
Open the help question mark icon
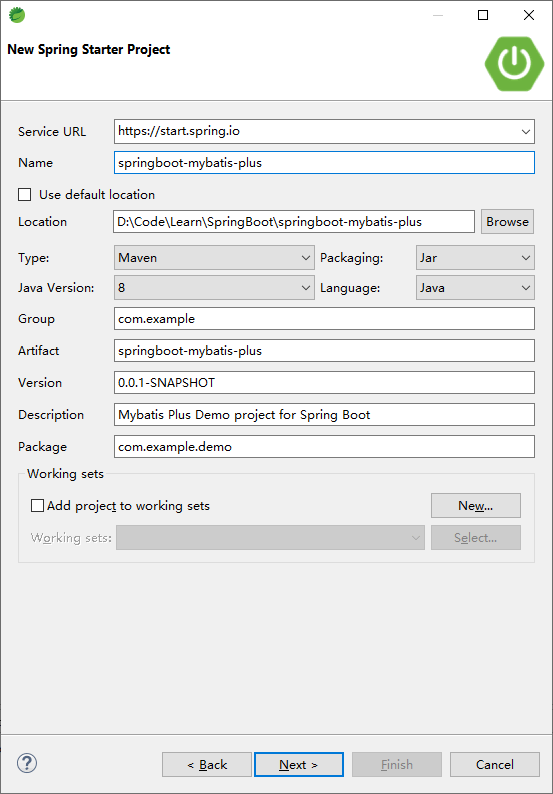pyautogui.click(x=27, y=763)
